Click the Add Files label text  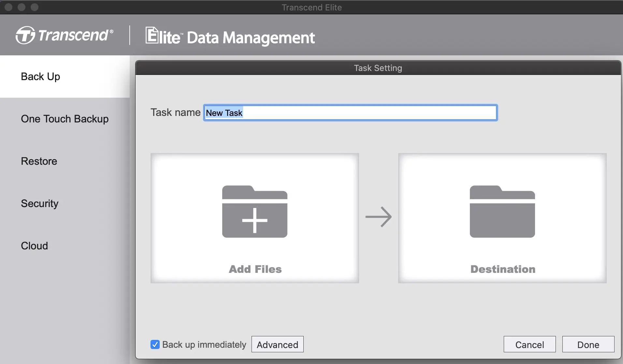point(255,269)
